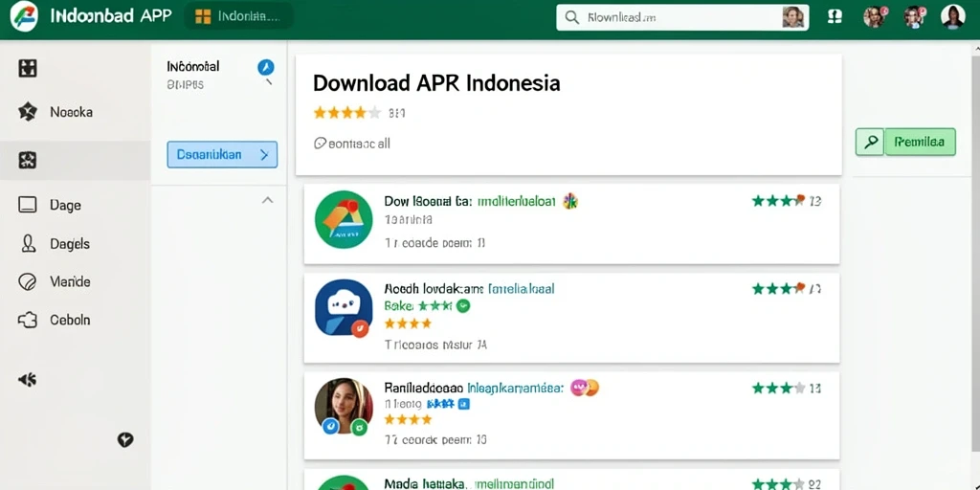This screenshot has width=980, height=490.
Task: Click the Dage monitor icon
Action: tap(28, 205)
